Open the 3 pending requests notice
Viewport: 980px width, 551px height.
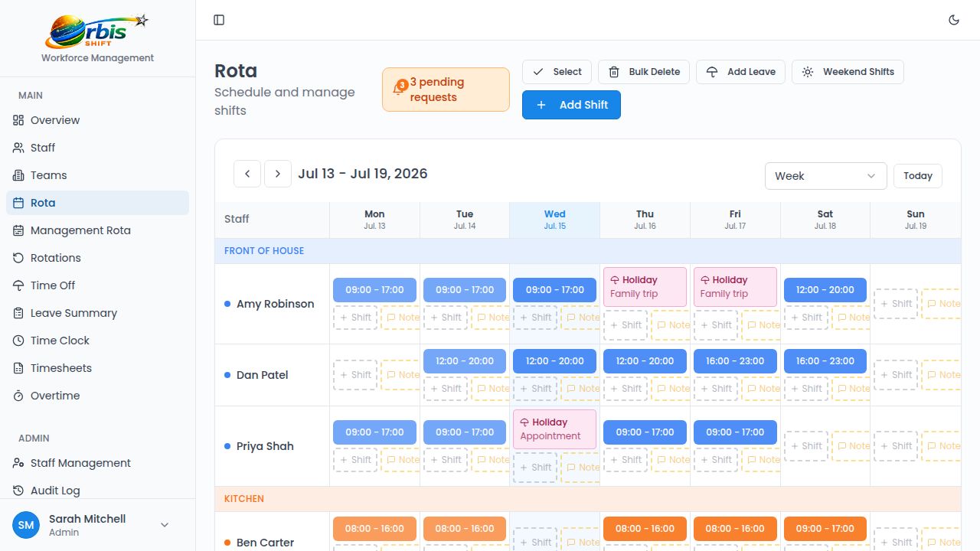446,90
